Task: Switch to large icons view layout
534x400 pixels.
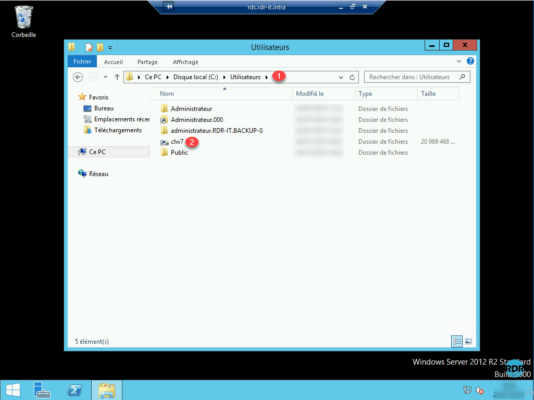Action: pos(469,341)
